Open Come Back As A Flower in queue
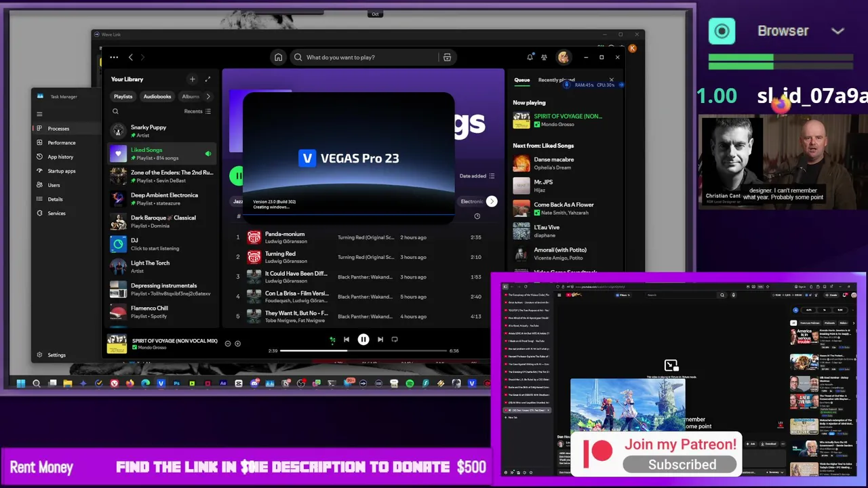This screenshot has width=868, height=488. click(x=566, y=208)
